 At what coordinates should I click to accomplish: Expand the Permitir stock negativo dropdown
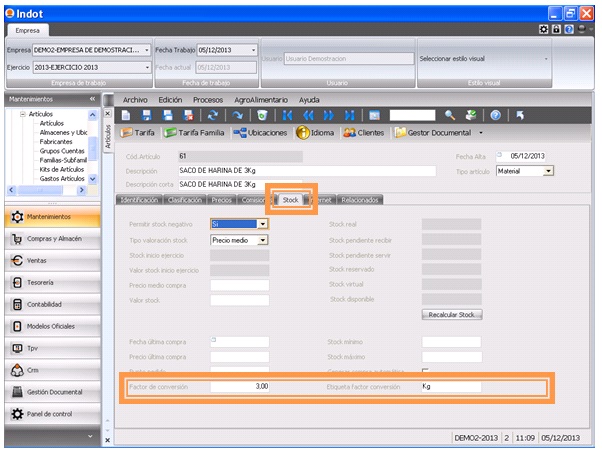coord(263,224)
